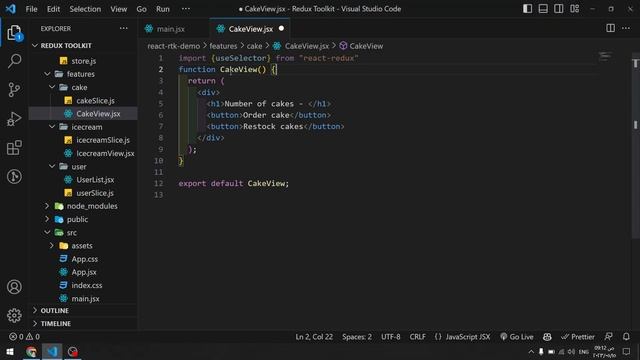
Task: Open the Selection menu
Action: click(85, 9)
